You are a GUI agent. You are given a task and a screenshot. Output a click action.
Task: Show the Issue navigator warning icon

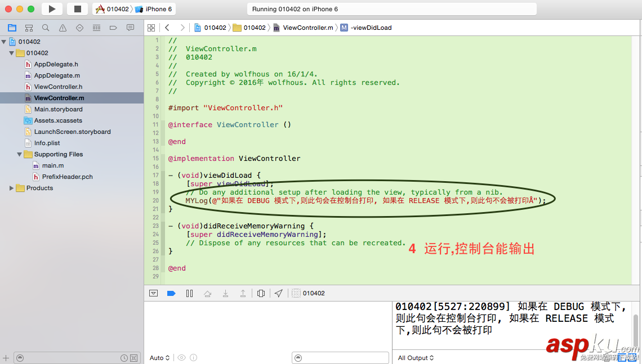tap(63, 27)
